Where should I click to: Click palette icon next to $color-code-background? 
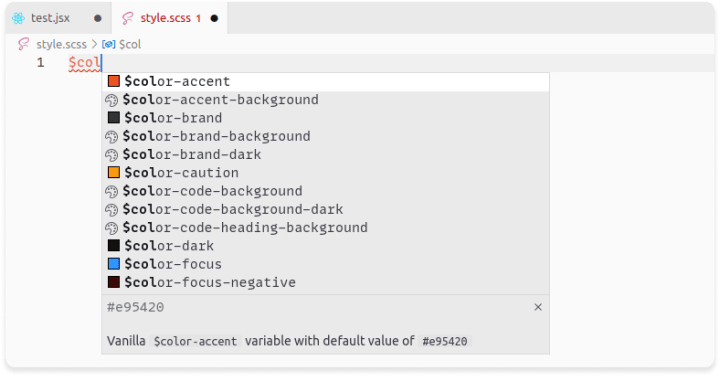112,191
